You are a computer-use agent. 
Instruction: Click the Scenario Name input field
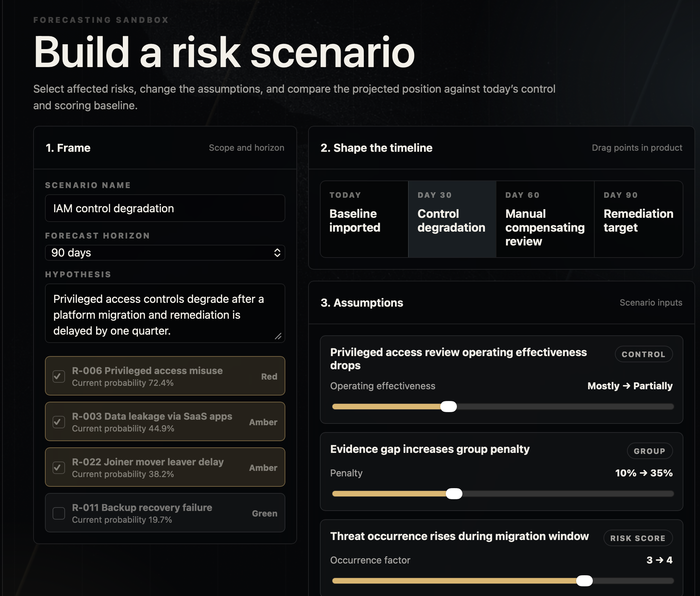(165, 208)
